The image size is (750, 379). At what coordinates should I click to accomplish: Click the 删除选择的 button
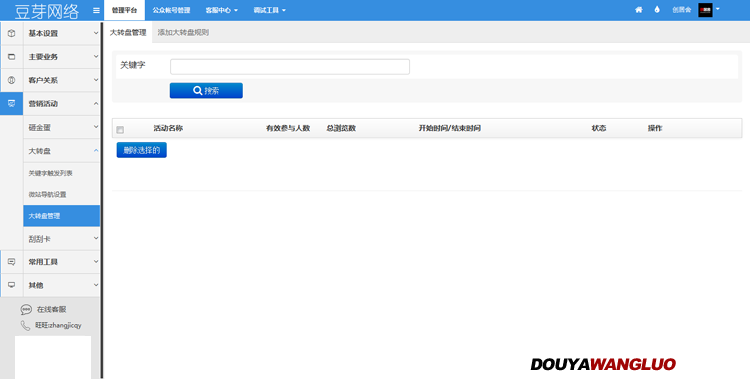click(142, 150)
